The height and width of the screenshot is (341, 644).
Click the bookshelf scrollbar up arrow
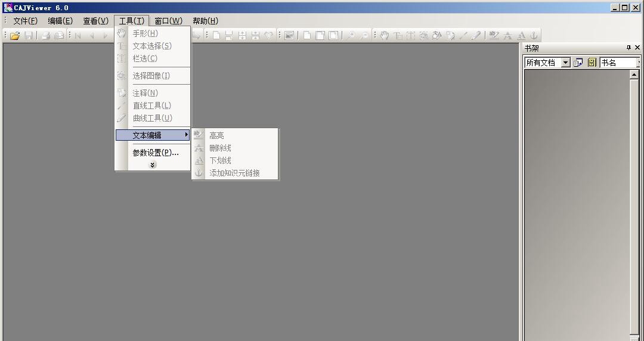coord(634,75)
